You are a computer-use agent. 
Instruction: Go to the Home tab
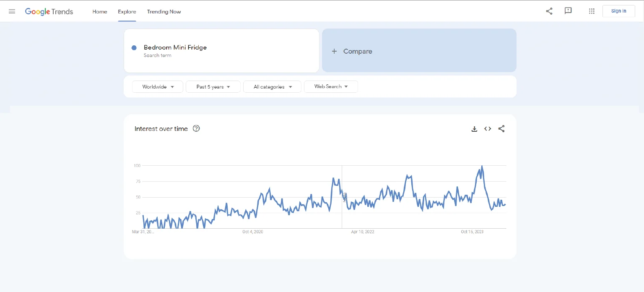[100, 12]
